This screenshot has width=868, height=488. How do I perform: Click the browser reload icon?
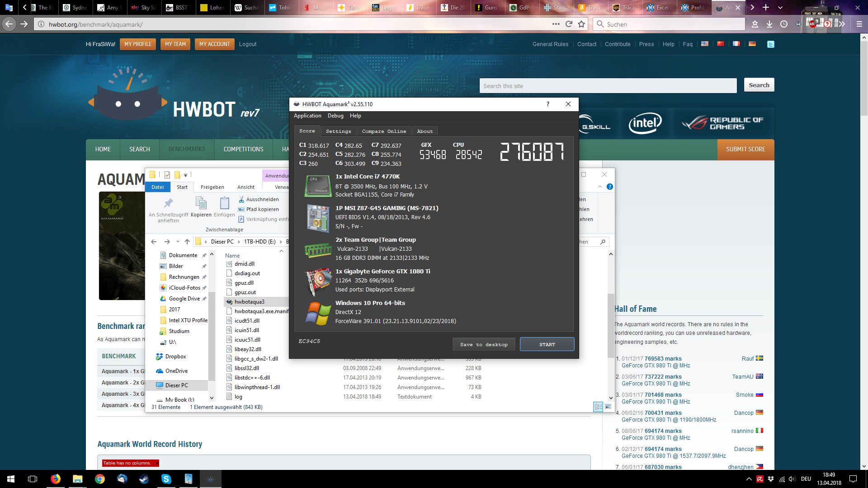coord(569,24)
